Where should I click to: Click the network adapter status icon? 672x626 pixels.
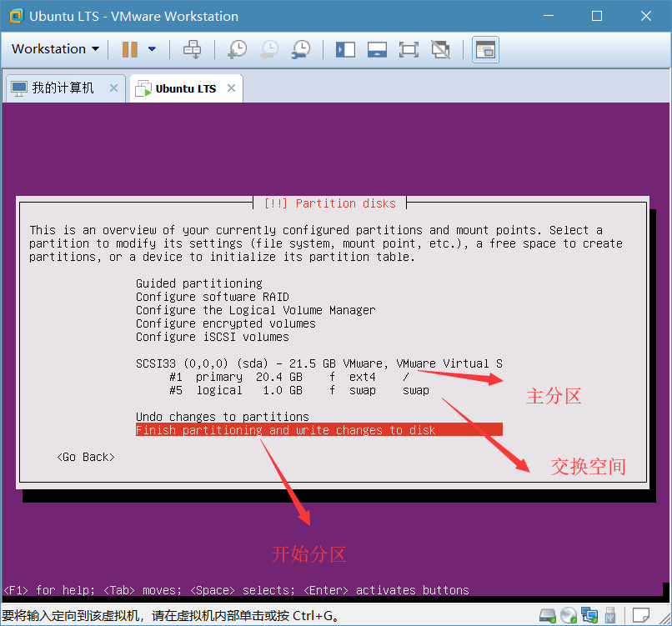pos(589,616)
